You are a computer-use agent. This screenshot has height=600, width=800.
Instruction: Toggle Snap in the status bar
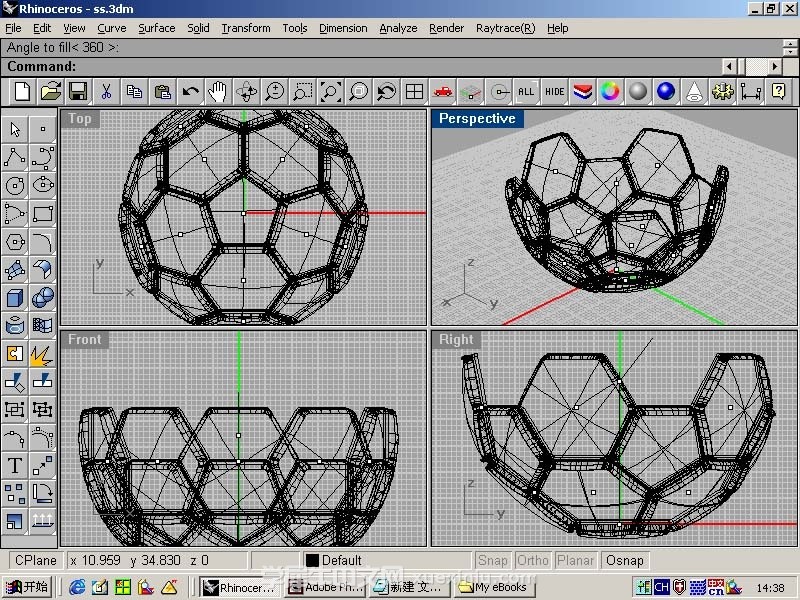pos(492,560)
